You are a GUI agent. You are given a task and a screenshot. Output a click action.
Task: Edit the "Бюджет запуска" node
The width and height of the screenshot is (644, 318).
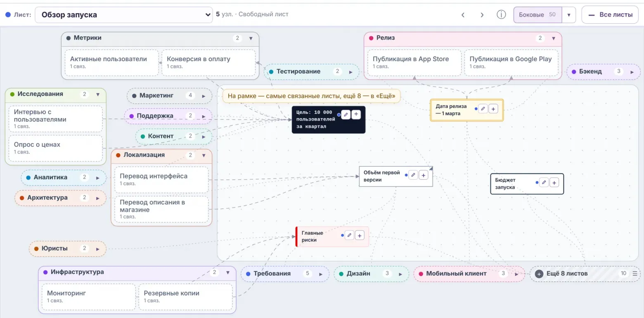click(544, 182)
